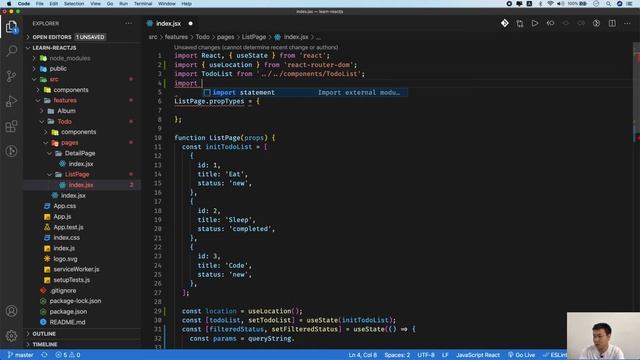Open package.json file

click(x=68, y=311)
